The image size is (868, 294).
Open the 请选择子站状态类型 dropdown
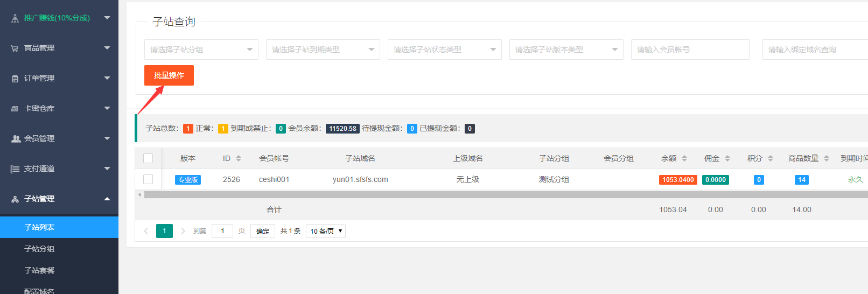(445, 50)
